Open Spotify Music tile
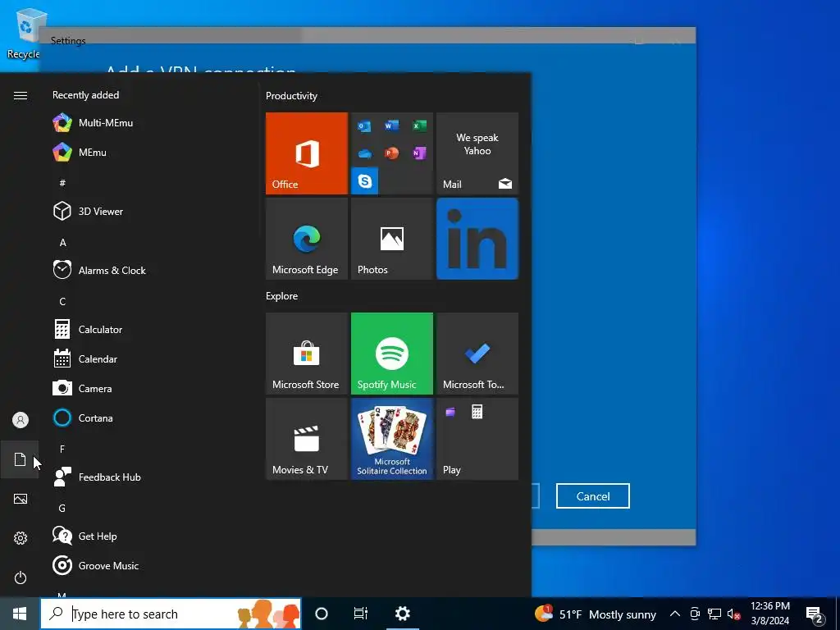The width and height of the screenshot is (840, 630). (392, 354)
